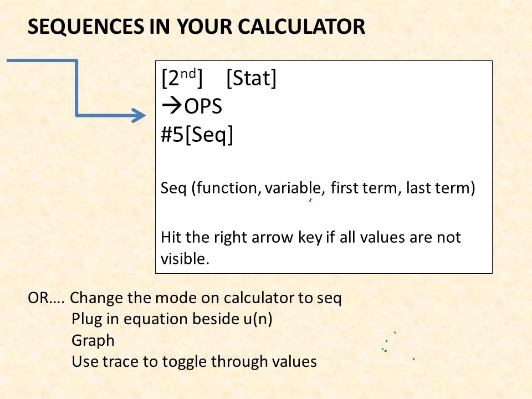
Task: Click the #5[Seq] menu entry
Action: [197, 134]
